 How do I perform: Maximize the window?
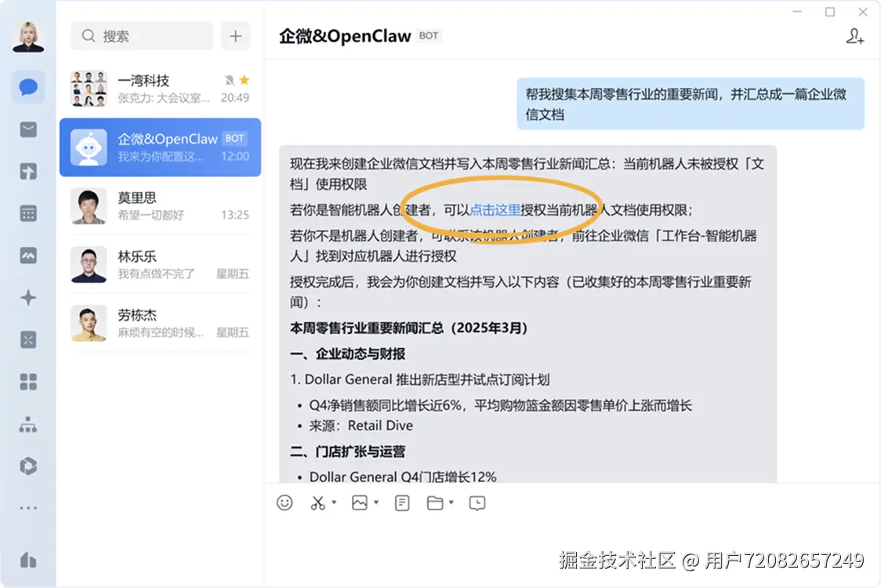click(830, 12)
